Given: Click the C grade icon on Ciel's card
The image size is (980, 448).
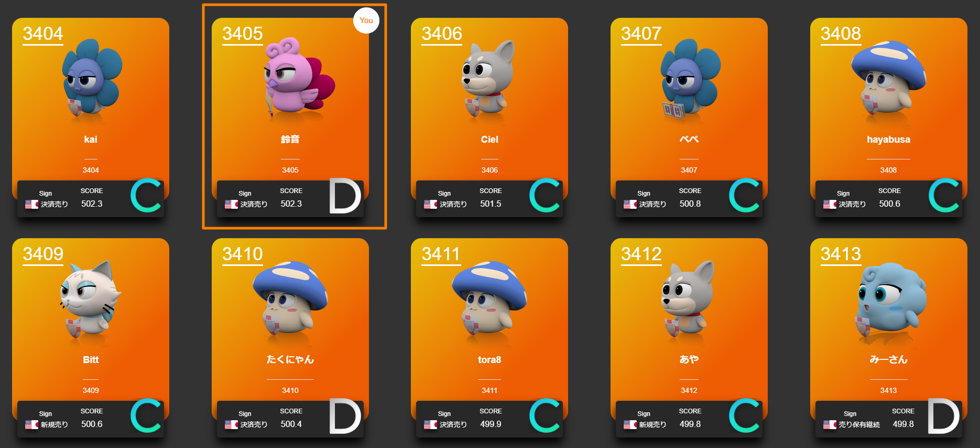Looking at the screenshot, I should pyautogui.click(x=545, y=196).
